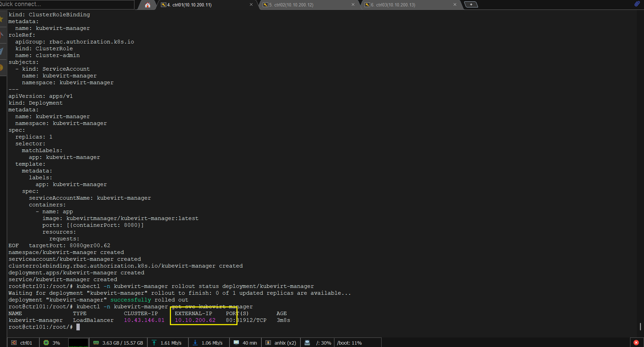644x347 pixels.
Task: Click the paperclip icon at the top right
Action: (637, 4)
